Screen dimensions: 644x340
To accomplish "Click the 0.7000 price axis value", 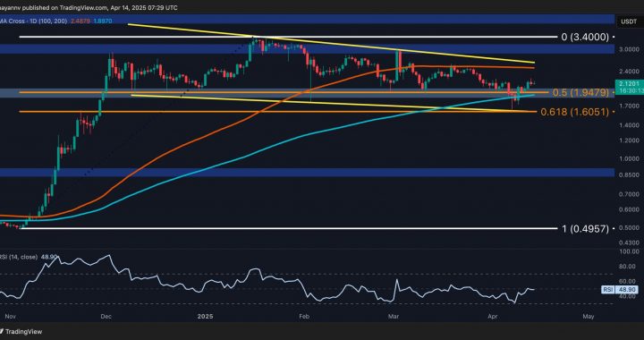I will (628, 194).
